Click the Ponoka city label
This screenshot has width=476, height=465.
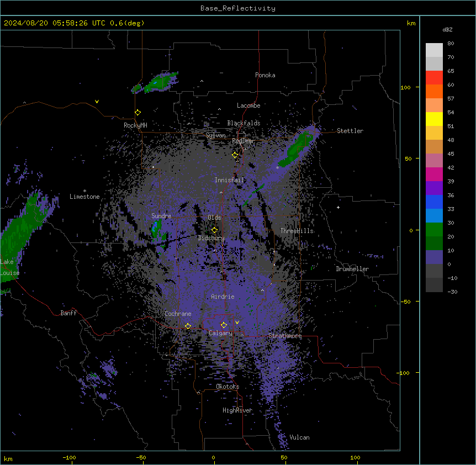coord(265,75)
